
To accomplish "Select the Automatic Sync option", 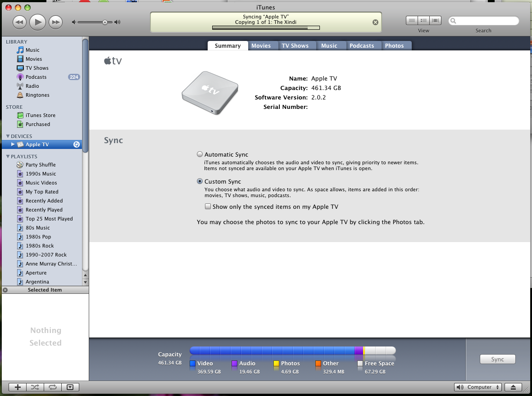I will [x=200, y=154].
